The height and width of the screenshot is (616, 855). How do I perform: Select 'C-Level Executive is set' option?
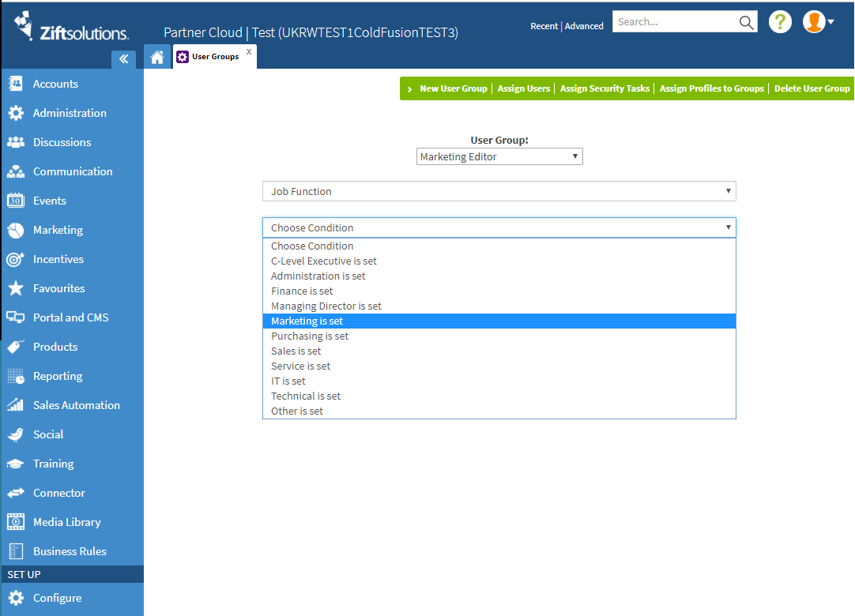(499, 261)
